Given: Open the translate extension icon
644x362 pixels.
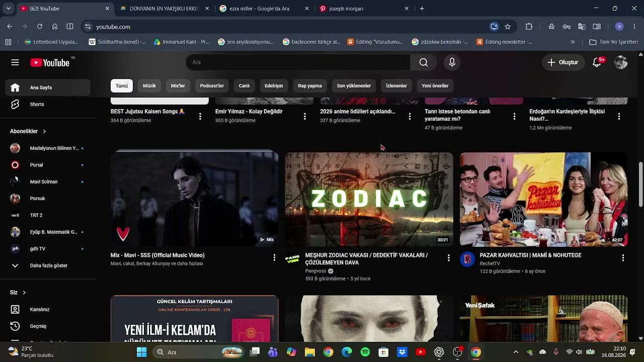Looking at the screenshot, I should pyautogui.click(x=582, y=27).
